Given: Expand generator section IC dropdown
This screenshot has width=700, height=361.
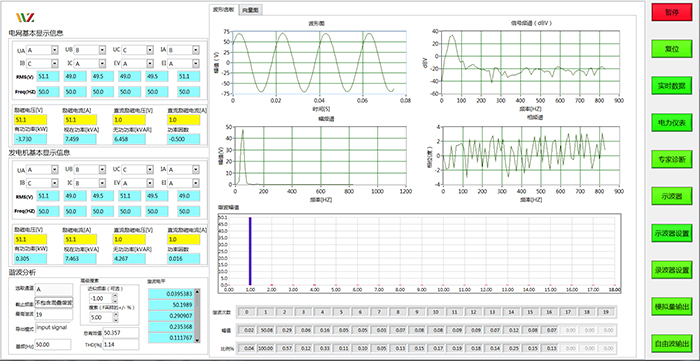Looking at the screenshot, I should (x=102, y=183).
